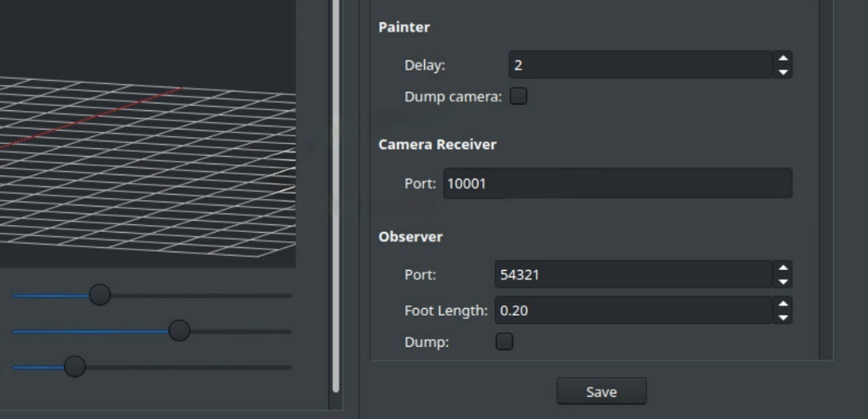The height and width of the screenshot is (419, 868).
Task: Click the Observer Port input field
Action: [x=633, y=275]
